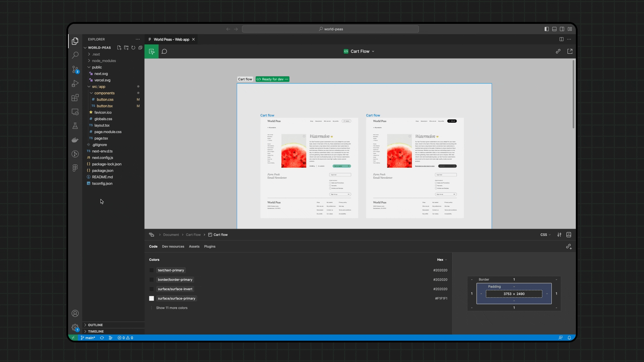Select the surface/surface-primary color swatch
The image size is (644, 362).
click(152, 298)
